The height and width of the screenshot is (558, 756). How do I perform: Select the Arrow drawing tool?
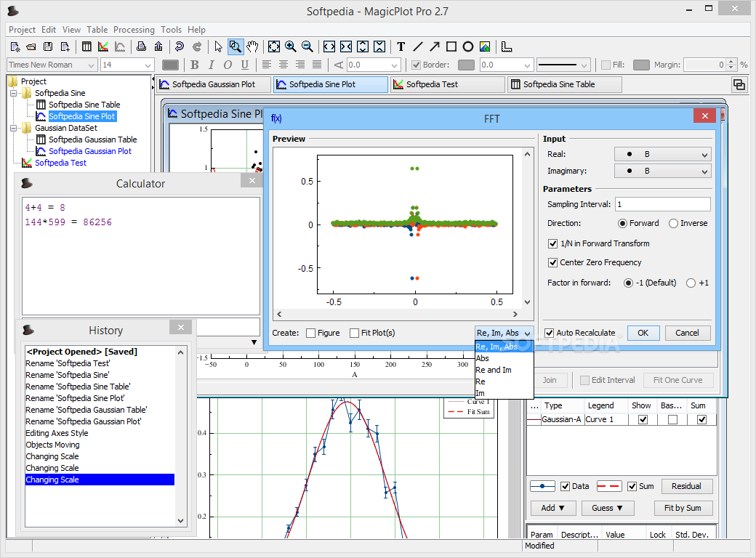435,46
